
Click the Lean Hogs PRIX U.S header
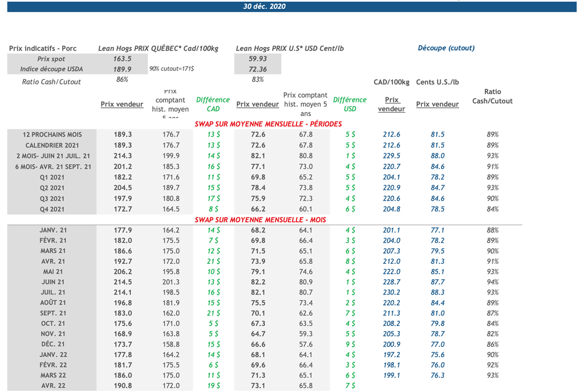click(x=290, y=48)
